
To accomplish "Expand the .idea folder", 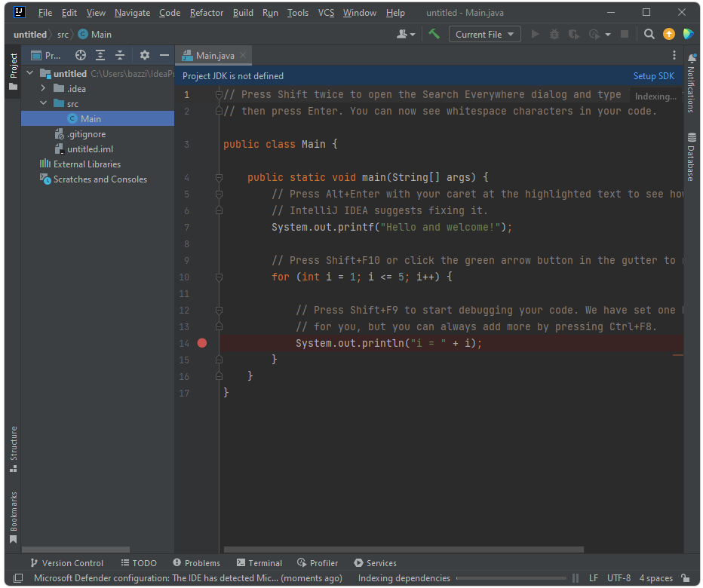I will point(44,89).
